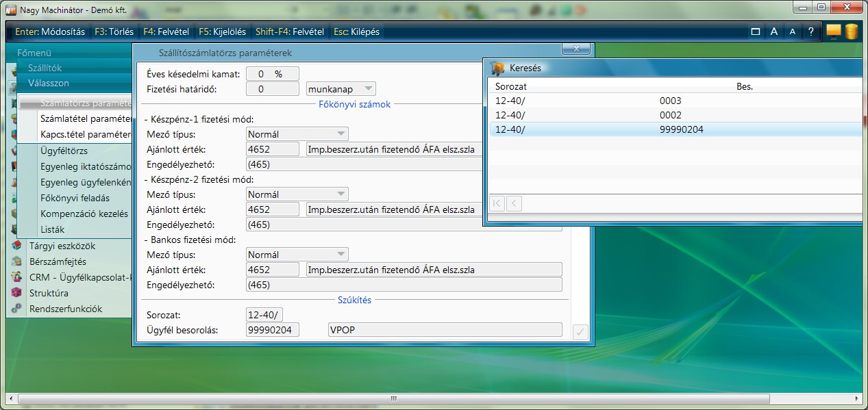Click Készpénz-1 Ajánlott érték 4652 field
The height and width of the screenshot is (410, 868).
point(273,149)
